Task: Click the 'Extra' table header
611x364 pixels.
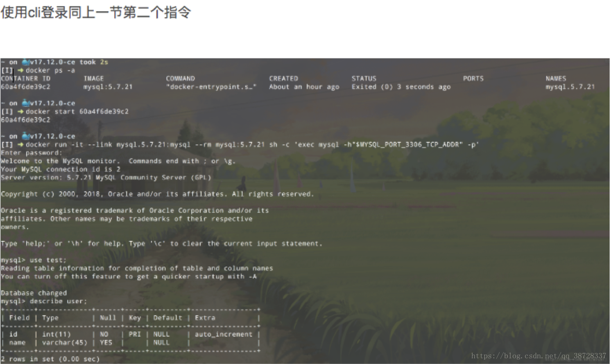Action: coord(205,318)
